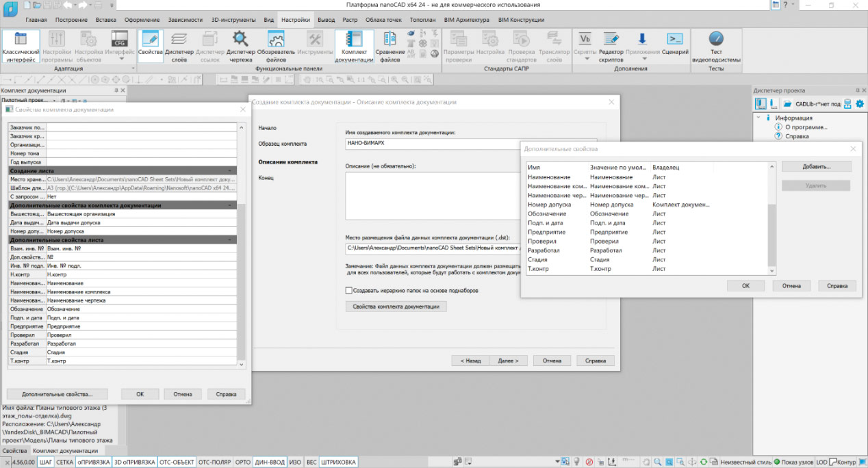
Task: Collapse the Информация tree node
Action: 758,118
